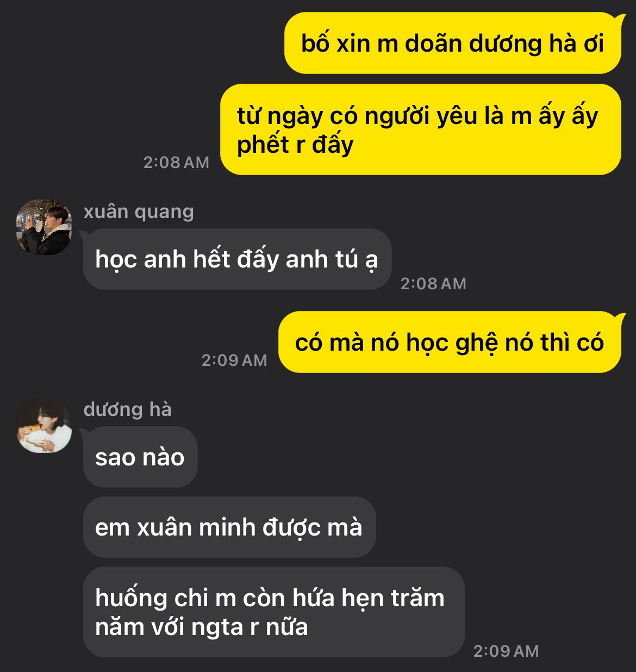
Task: Select message 'có mà nó học ghệ nó thì có'
Action: (x=450, y=342)
